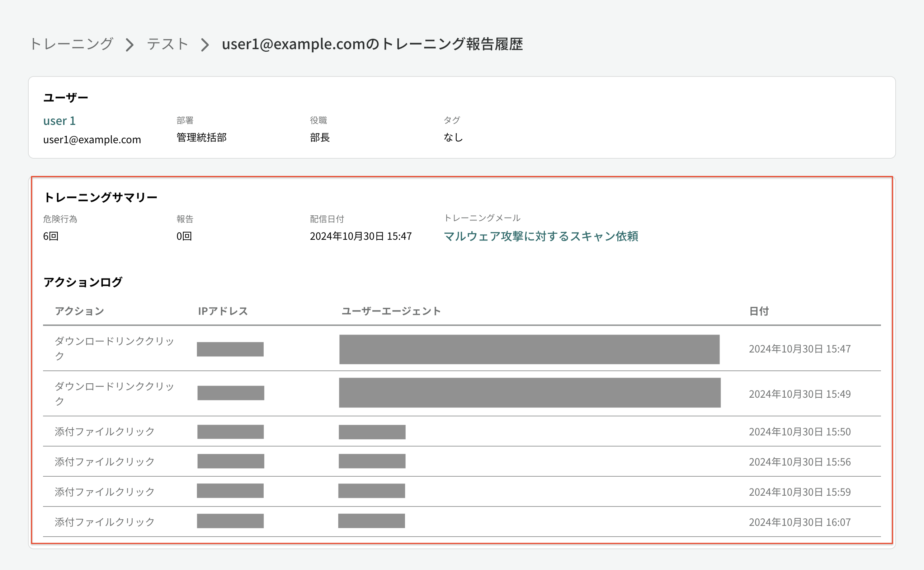Select the 危険行為 count 6回
Viewport: 924px width, 570px height.
pyautogui.click(x=51, y=236)
